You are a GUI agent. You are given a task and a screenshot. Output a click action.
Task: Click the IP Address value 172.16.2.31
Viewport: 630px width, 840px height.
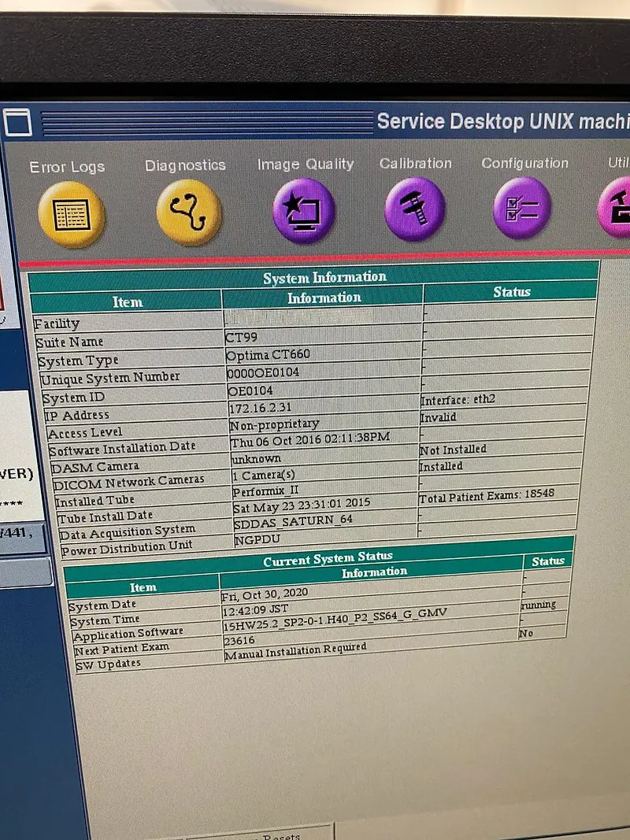coord(261,408)
